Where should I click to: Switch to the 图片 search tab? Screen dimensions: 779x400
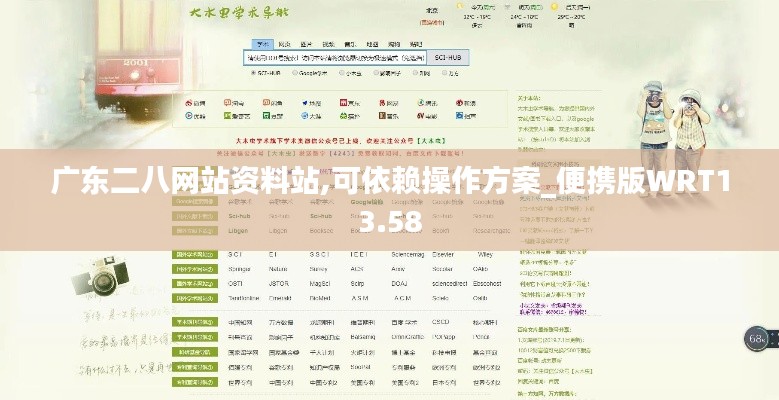click(x=307, y=44)
